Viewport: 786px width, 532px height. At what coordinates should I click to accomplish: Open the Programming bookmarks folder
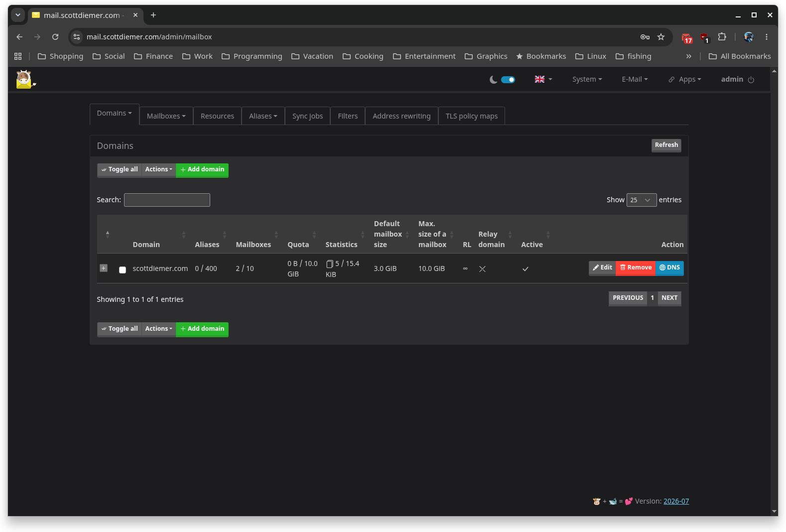(252, 56)
